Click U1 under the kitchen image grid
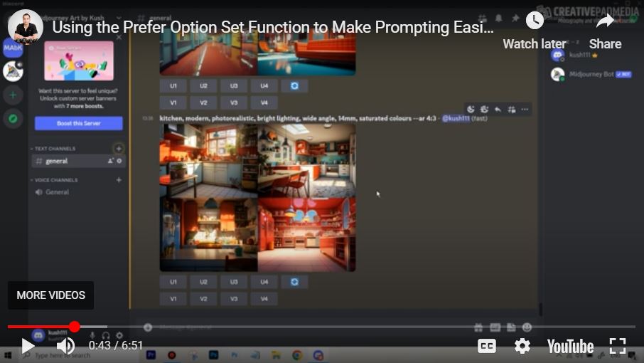Viewport: 644px width, 363px height. tap(173, 282)
